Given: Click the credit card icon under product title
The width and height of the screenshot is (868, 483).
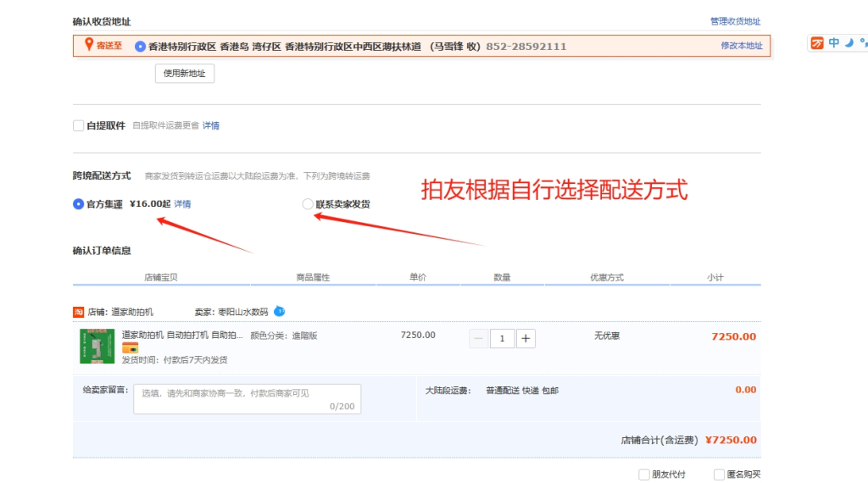Looking at the screenshot, I should click(x=131, y=348).
